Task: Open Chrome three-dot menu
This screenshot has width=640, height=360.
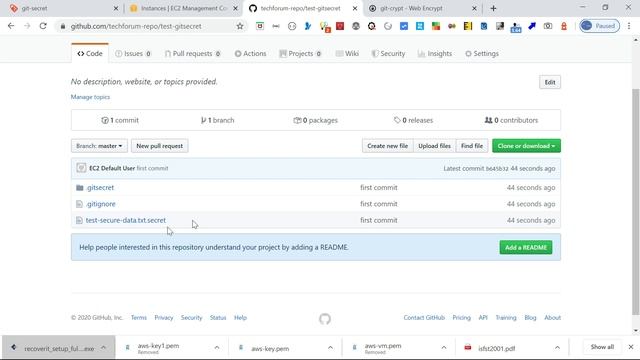Action: pyautogui.click(x=629, y=26)
